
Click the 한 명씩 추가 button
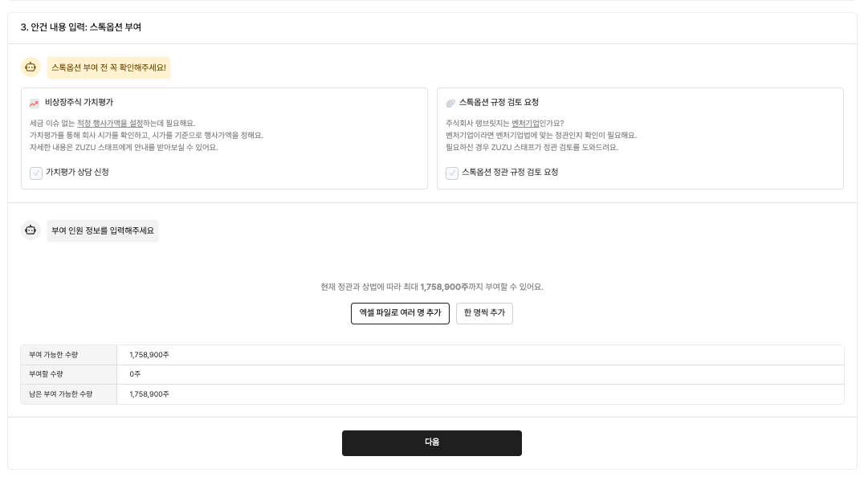pos(484,313)
